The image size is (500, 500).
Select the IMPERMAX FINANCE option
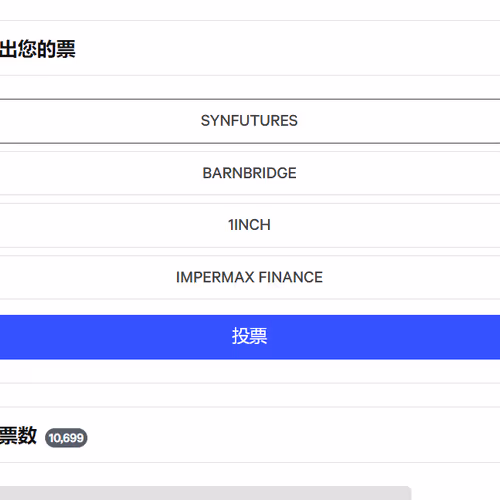250,277
